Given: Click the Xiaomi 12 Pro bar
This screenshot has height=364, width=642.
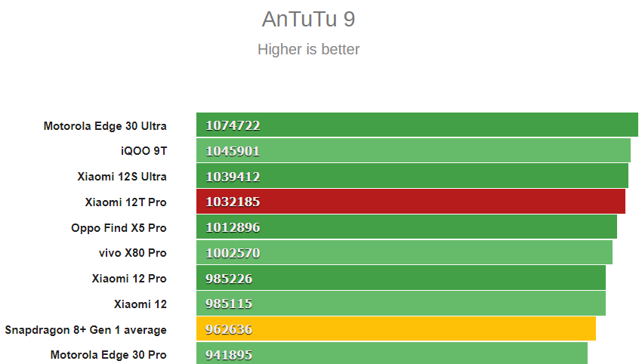Looking at the screenshot, I should [401, 278].
